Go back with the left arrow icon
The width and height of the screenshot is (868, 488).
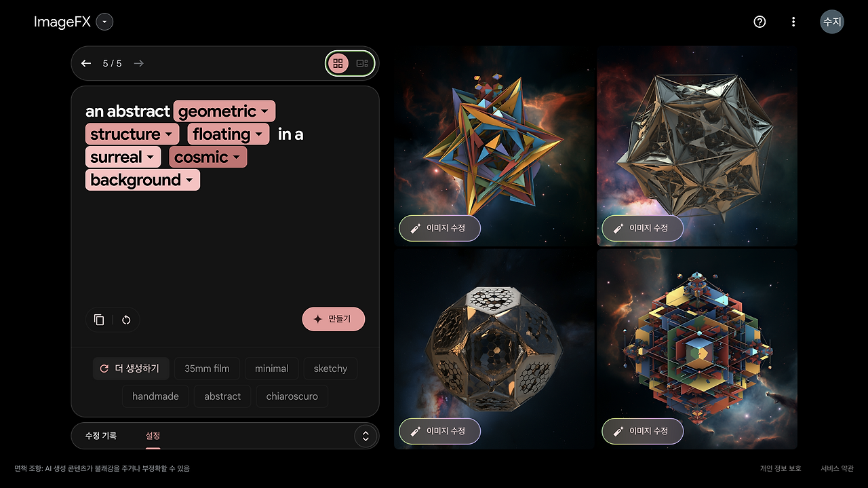tap(86, 63)
